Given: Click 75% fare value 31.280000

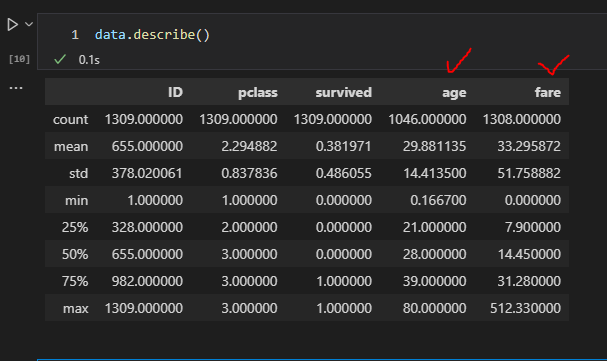Looking at the screenshot, I should (x=529, y=281).
